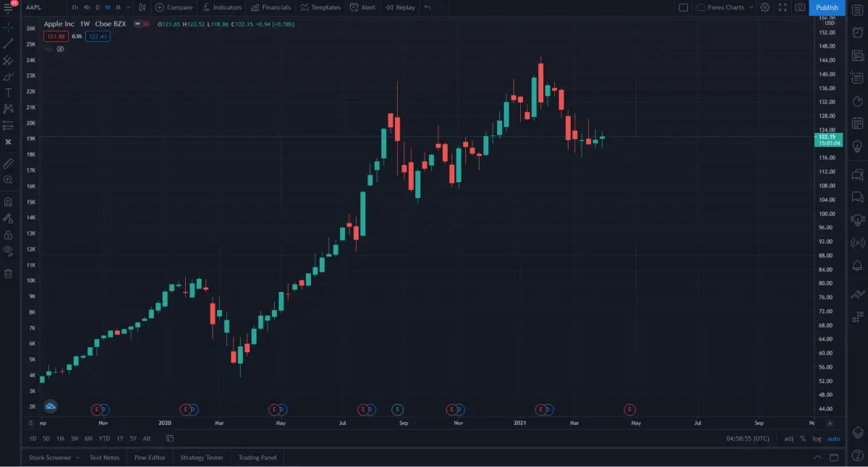Switch to the Pine Editor tab
The width and height of the screenshot is (868, 467).
pyautogui.click(x=149, y=456)
